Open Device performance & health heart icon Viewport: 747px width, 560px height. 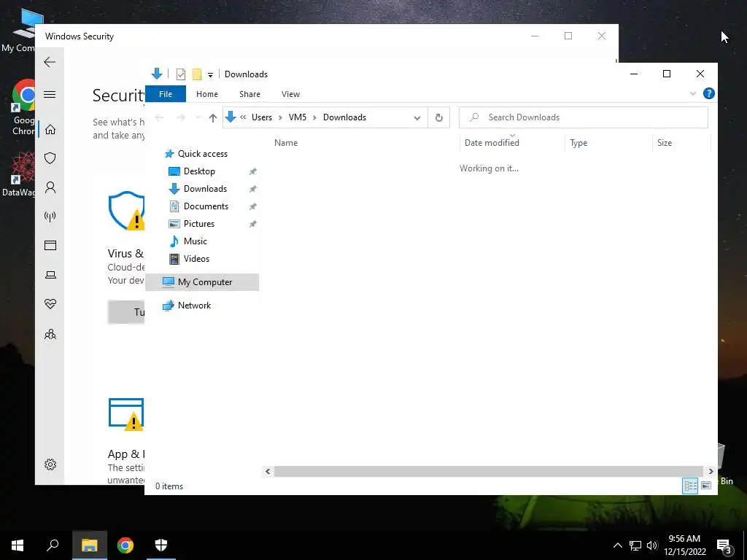click(50, 304)
